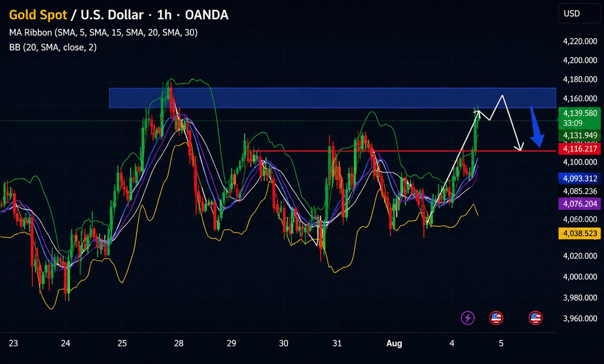Click the red 4,116.217 price label
The width and height of the screenshot is (604, 364).
coord(580,149)
